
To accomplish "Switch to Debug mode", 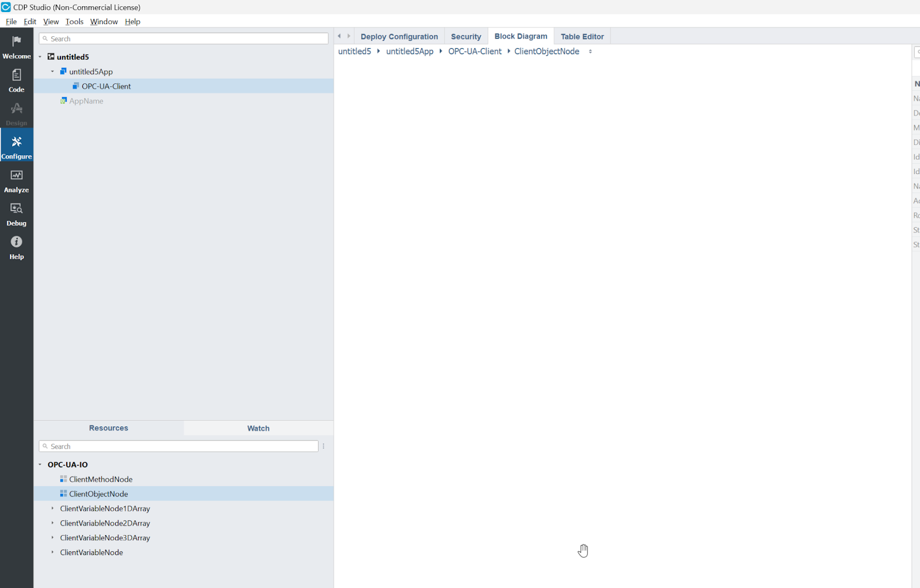I will [x=17, y=214].
